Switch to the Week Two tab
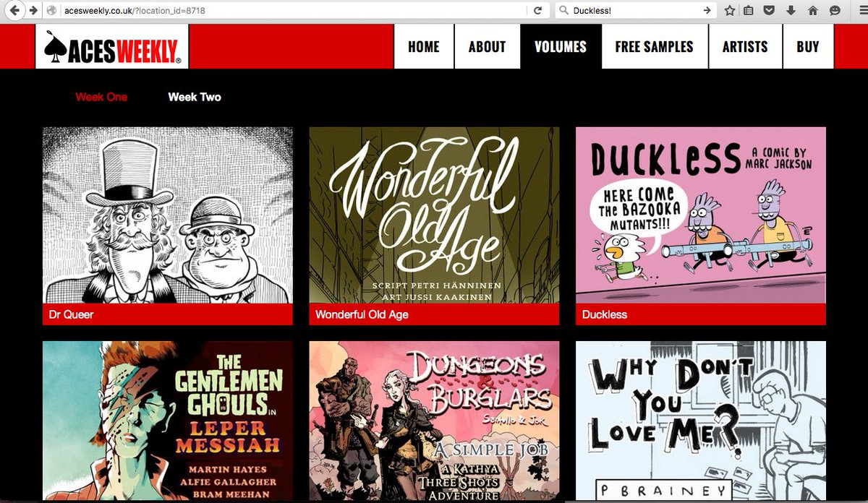Viewport: 868px width, 503px height. coord(195,97)
